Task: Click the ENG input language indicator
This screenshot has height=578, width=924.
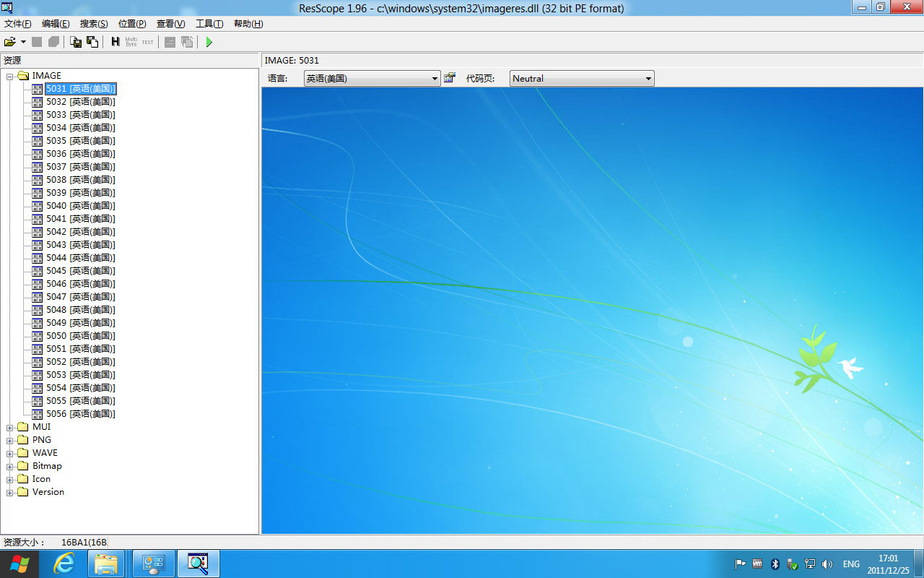Action: [851, 564]
